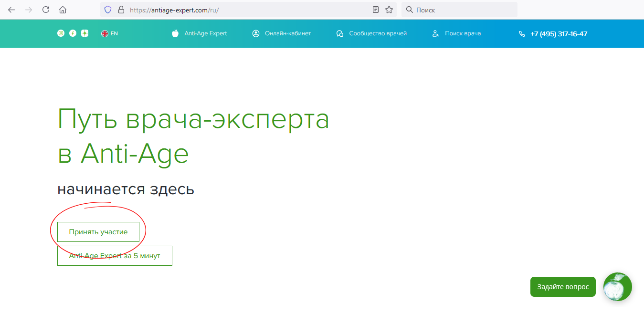Open the site's Instagram icon

click(61, 33)
